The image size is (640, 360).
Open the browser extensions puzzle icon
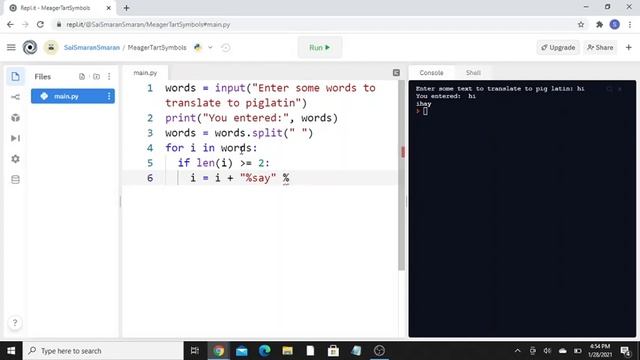[599, 24]
